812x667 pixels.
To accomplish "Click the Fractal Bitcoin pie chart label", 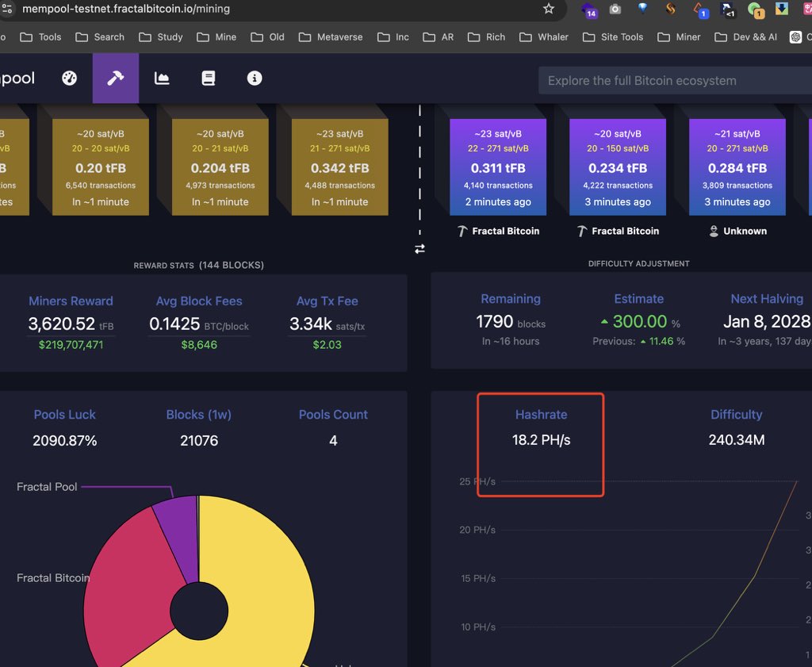I will pyautogui.click(x=53, y=578).
